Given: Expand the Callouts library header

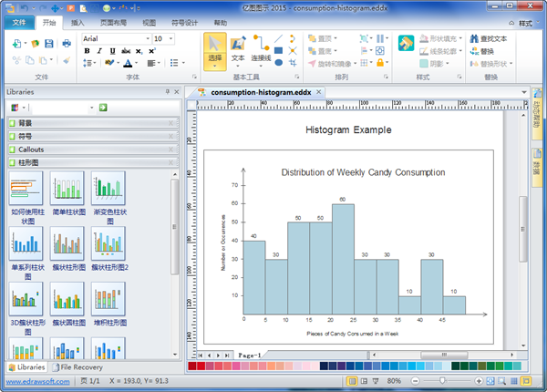Looking at the screenshot, I should point(94,150).
